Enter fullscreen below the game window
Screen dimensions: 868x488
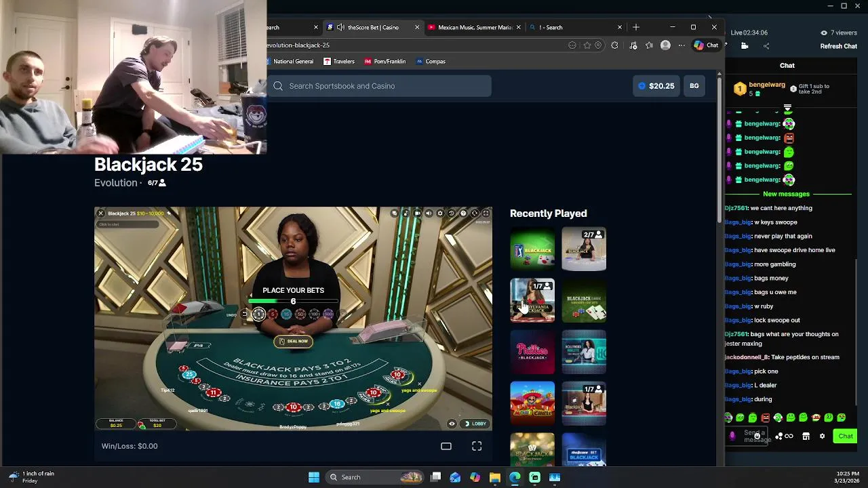[x=477, y=446]
